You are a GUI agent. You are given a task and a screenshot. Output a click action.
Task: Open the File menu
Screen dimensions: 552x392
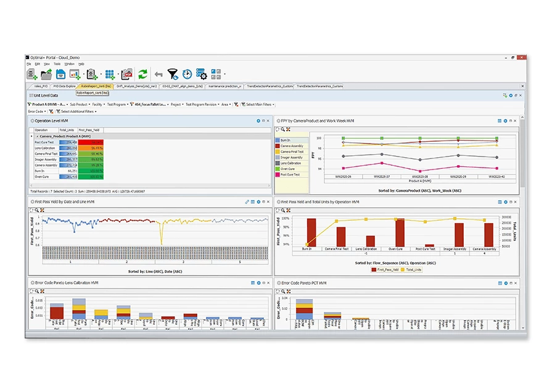click(29, 64)
